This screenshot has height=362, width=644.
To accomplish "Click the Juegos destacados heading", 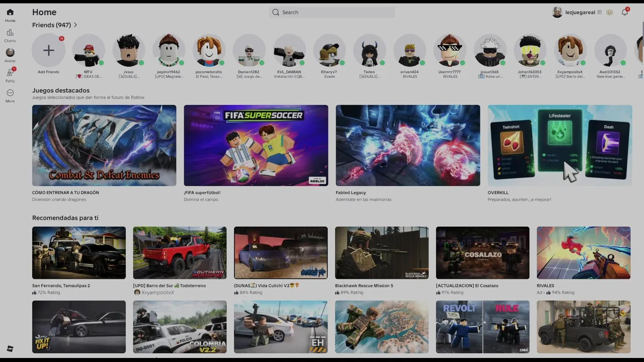I will tap(61, 90).
